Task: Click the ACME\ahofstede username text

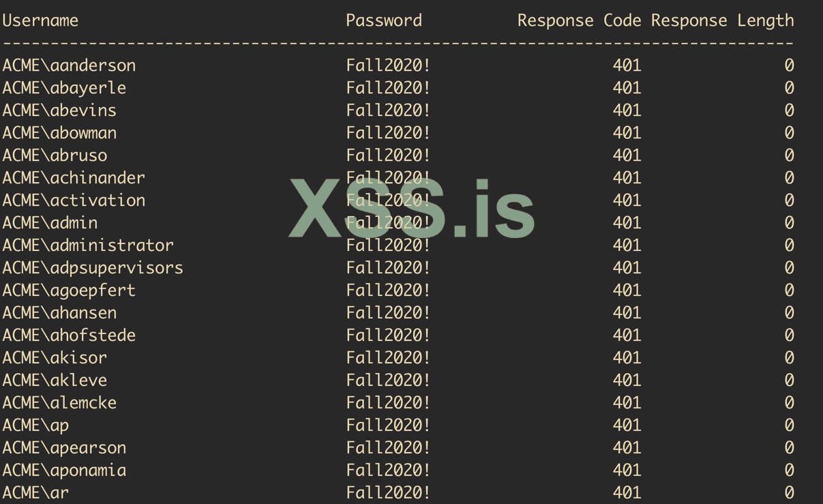Action: (69, 335)
